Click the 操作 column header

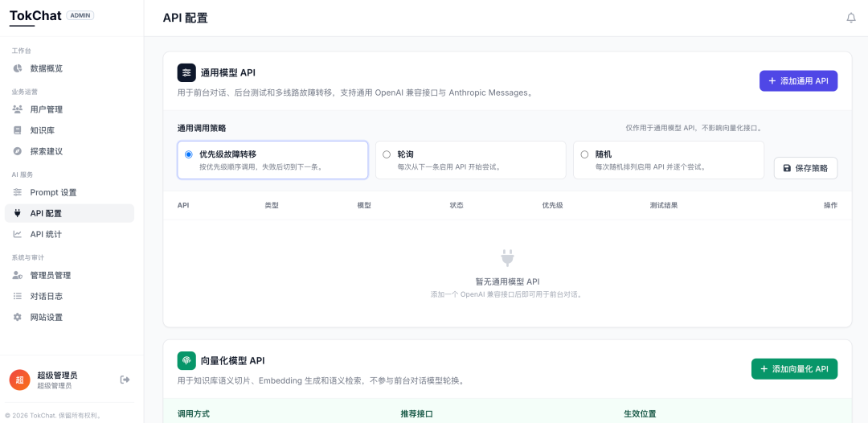coord(830,205)
